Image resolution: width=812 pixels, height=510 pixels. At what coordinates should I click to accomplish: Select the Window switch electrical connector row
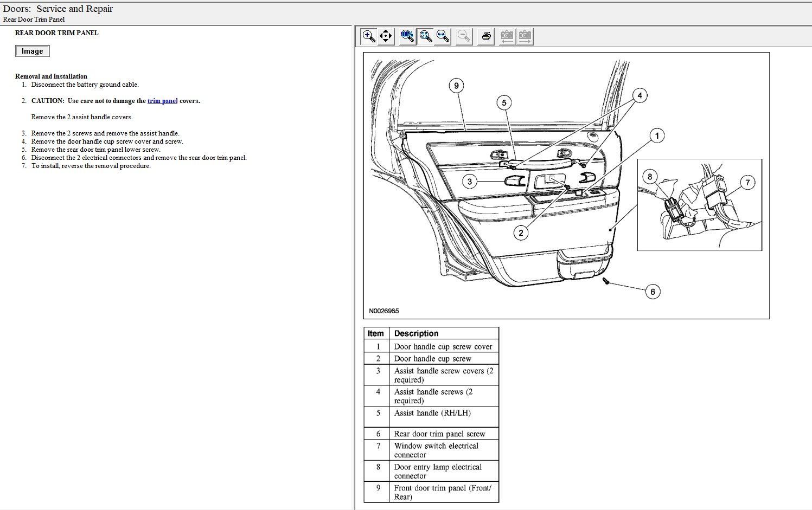(x=436, y=450)
